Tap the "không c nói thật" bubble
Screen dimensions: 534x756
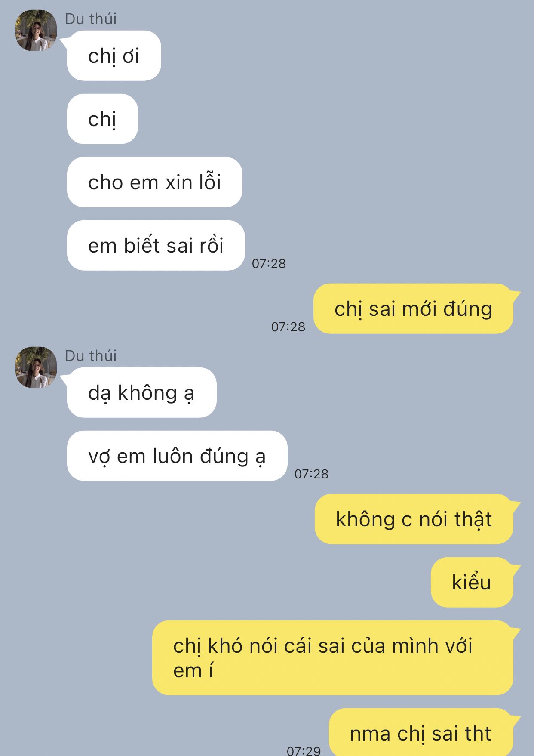[x=414, y=519]
